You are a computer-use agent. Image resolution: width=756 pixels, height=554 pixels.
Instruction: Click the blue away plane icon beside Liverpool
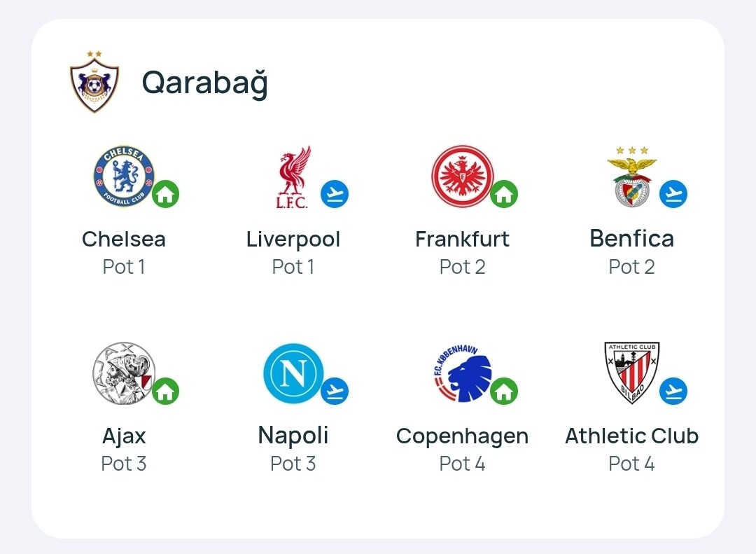335,194
